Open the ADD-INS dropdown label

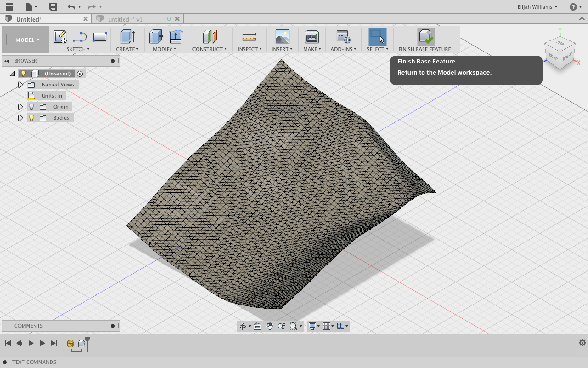point(343,49)
